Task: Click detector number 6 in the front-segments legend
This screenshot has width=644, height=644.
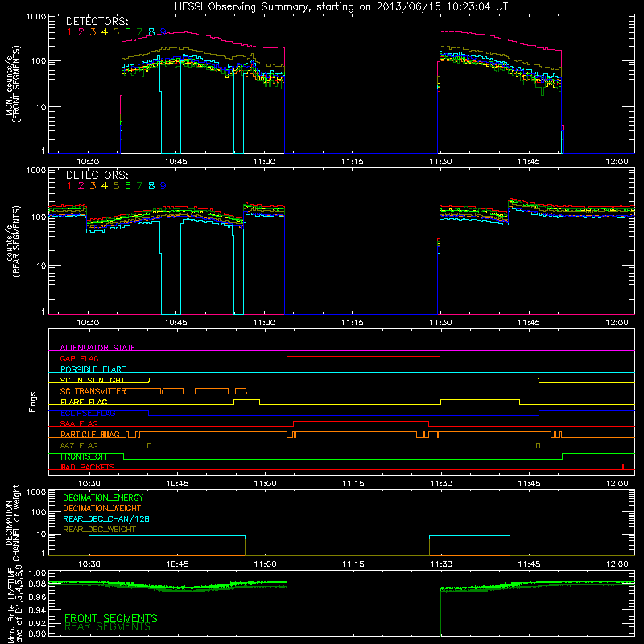Action: coord(128,32)
